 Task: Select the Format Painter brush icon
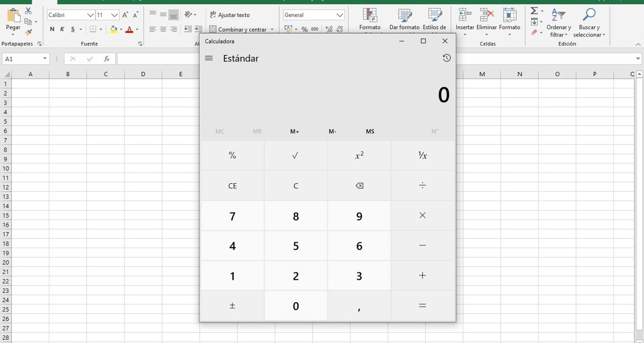[x=28, y=32]
